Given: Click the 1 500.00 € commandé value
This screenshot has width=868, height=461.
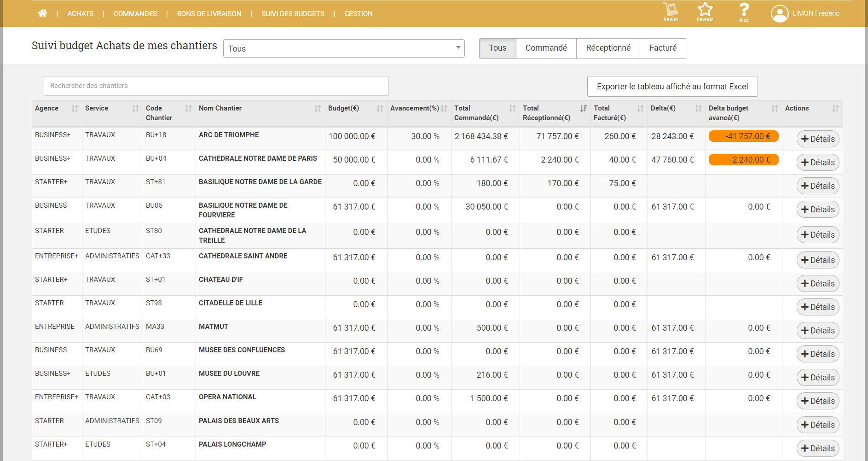Looking at the screenshot, I should (x=489, y=398).
